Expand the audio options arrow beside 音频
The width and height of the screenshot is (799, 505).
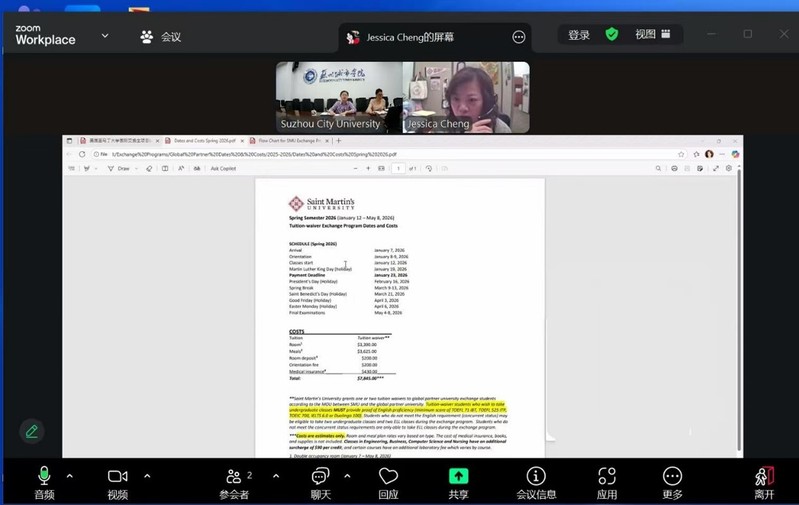pyautogui.click(x=70, y=476)
